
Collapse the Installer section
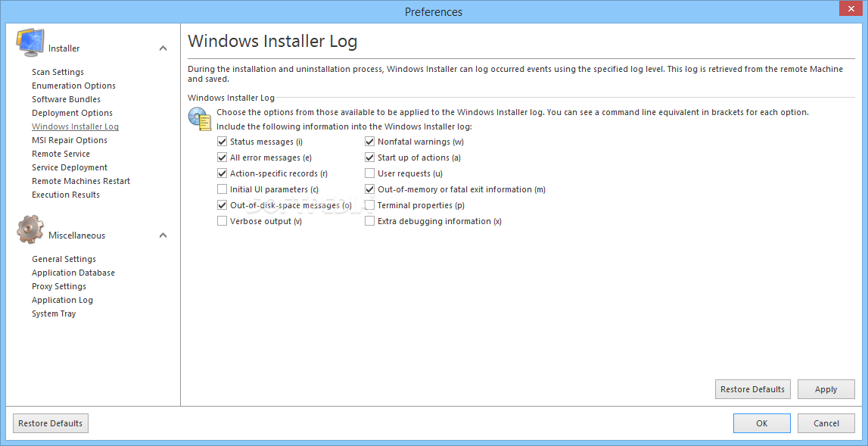pyautogui.click(x=163, y=48)
